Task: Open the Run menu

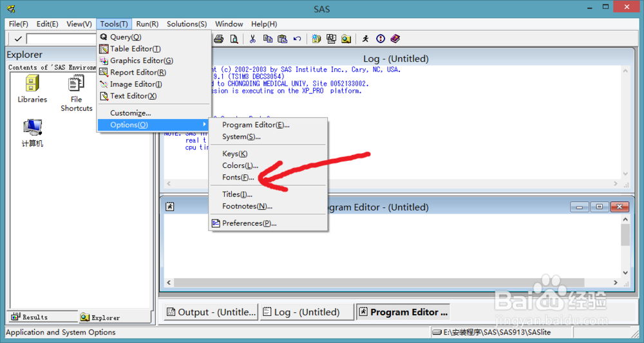Action: coord(147,24)
